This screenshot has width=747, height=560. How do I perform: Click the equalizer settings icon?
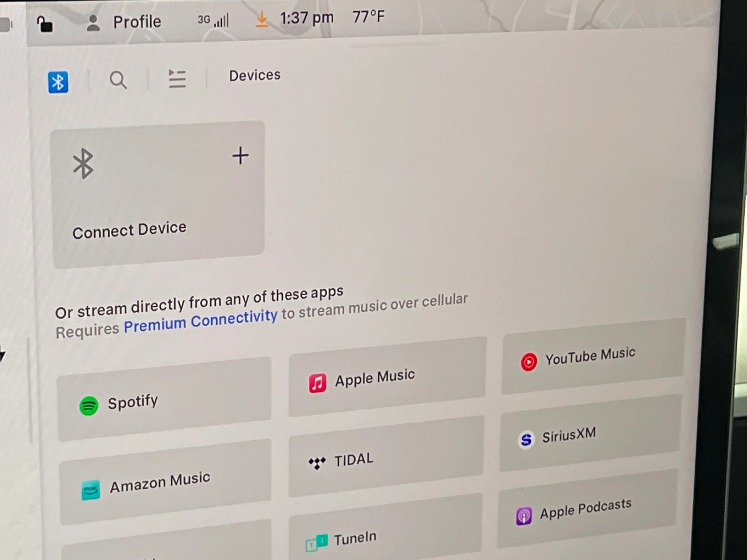coord(177,79)
